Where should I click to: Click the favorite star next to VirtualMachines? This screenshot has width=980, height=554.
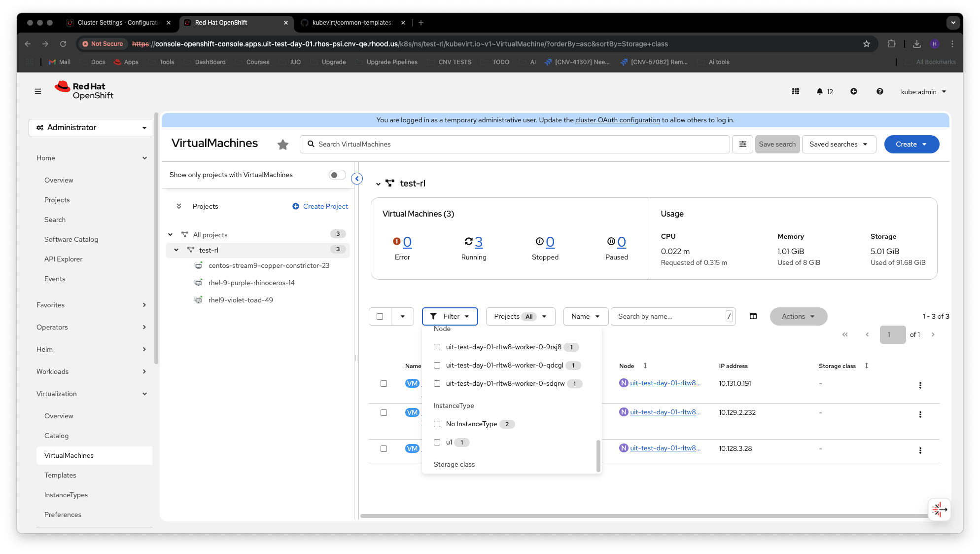tap(282, 145)
